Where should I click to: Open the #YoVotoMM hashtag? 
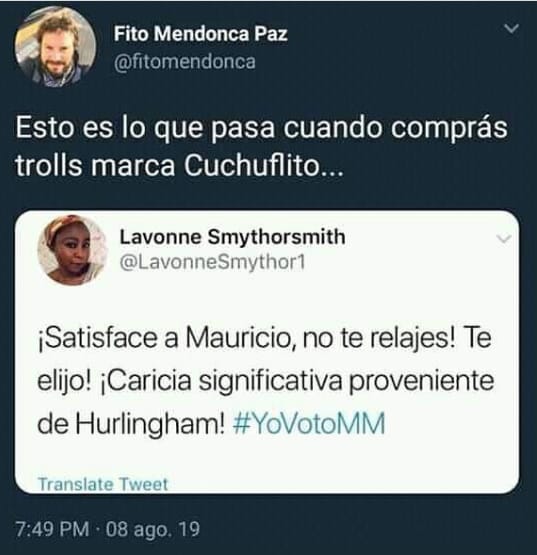pos(309,423)
